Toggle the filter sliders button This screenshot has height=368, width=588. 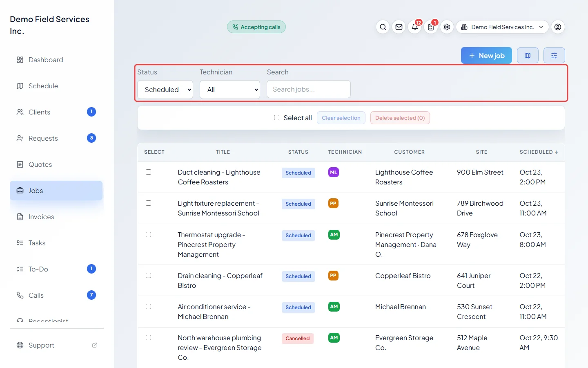pyautogui.click(x=554, y=56)
